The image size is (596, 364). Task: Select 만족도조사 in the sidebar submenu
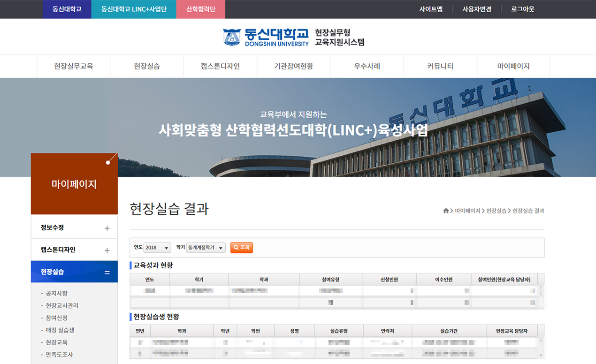pyautogui.click(x=60, y=354)
